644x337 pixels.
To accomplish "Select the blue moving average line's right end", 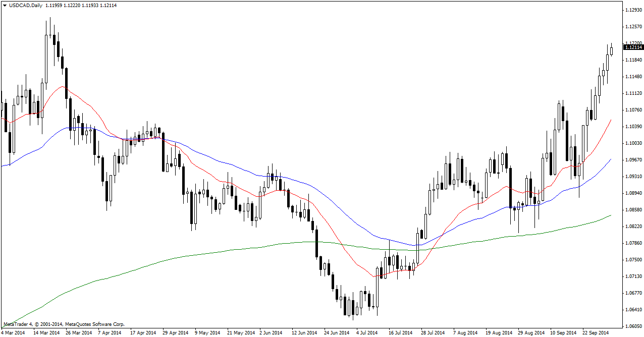I will point(610,159).
